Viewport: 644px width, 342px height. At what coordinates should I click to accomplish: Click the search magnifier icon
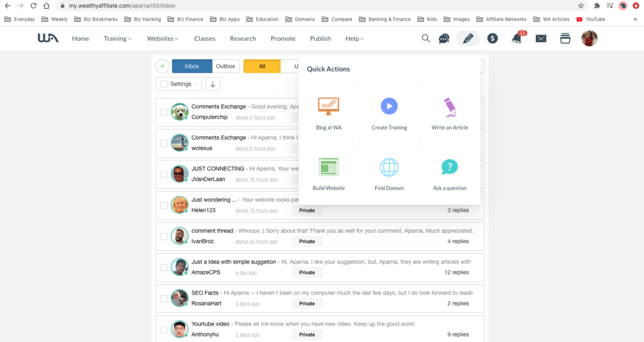[426, 38]
